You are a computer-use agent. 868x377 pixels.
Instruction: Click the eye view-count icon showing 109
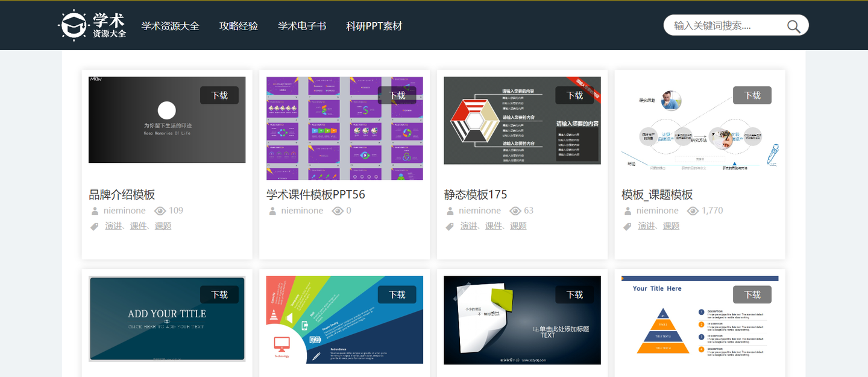(x=159, y=211)
